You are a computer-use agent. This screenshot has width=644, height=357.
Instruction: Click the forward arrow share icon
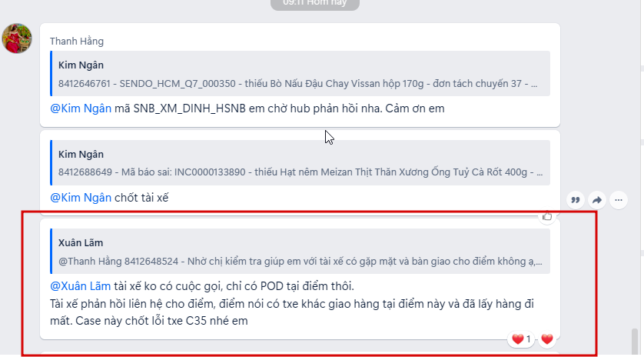pyautogui.click(x=597, y=200)
